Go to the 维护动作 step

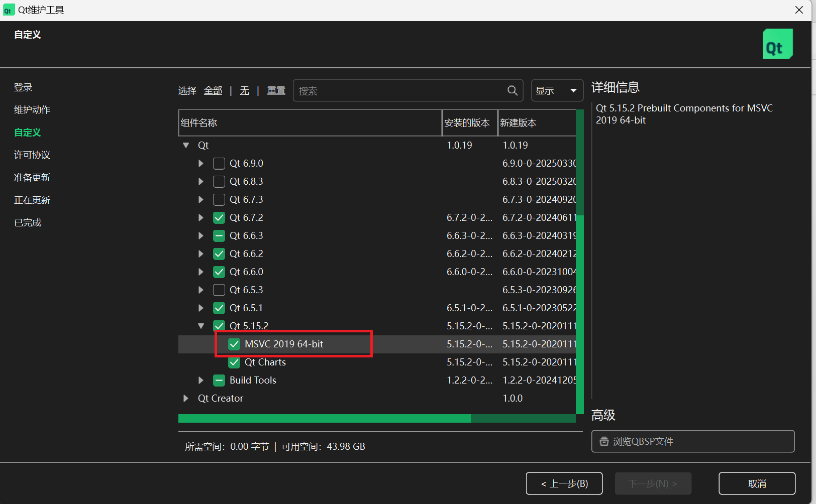tap(32, 109)
